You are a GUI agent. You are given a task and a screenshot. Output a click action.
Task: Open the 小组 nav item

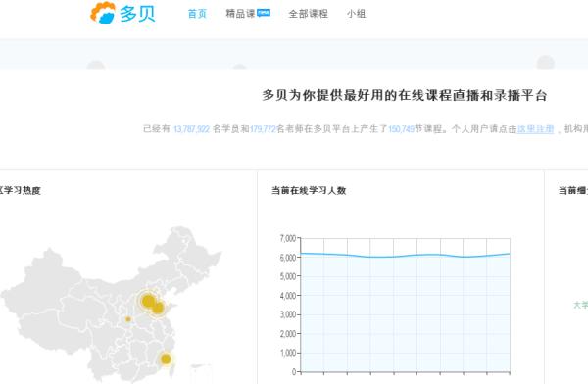[x=357, y=14]
